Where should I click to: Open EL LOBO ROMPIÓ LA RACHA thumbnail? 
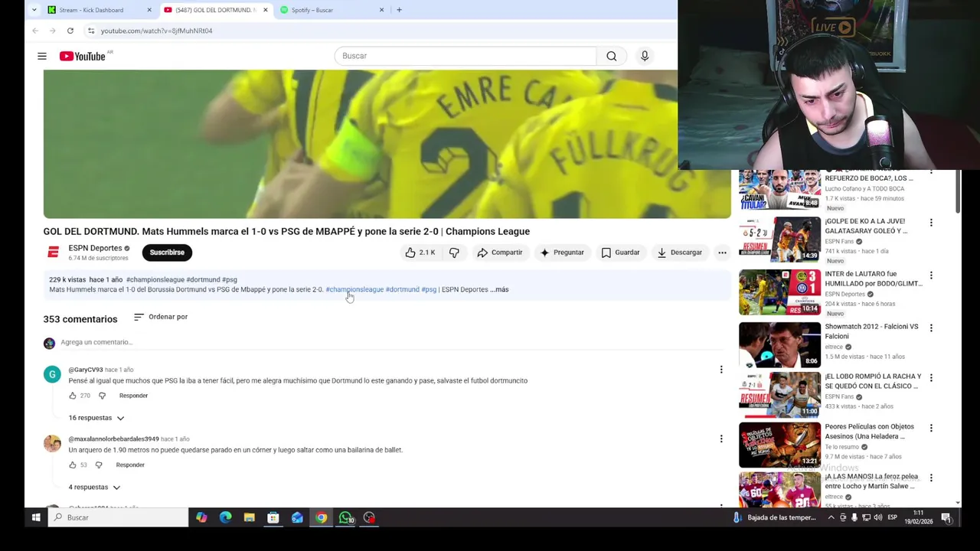pyautogui.click(x=779, y=395)
